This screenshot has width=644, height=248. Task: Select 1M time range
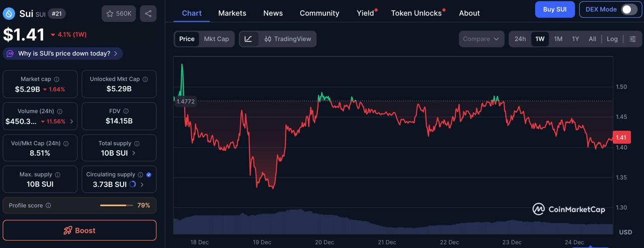558,39
